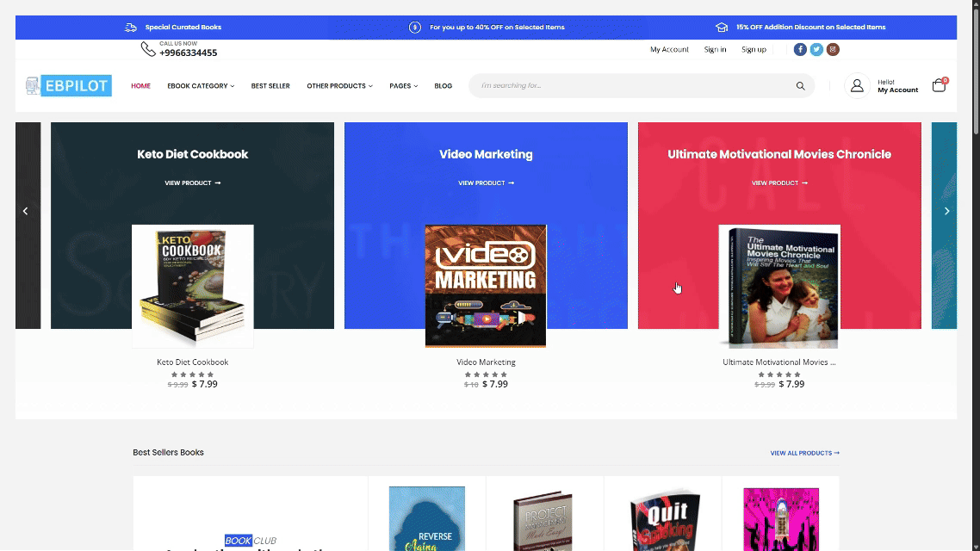
Task: Go to next carousel slide
Action: point(947,211)
